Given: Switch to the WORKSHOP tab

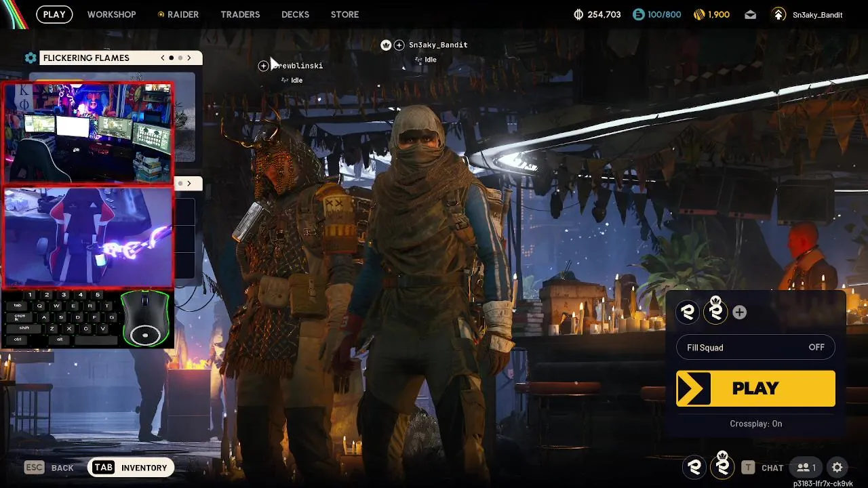Looking at the screenshot, I should (111, 14).
